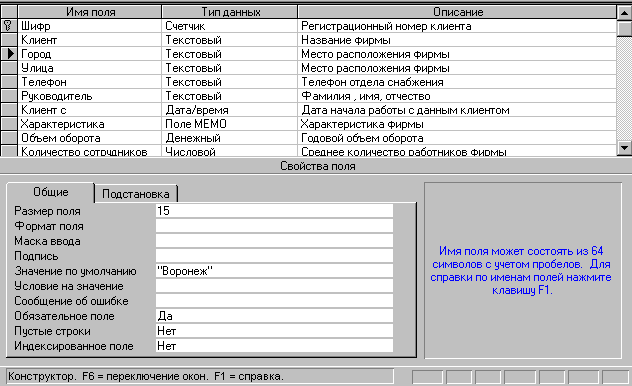
Task: Open data type of Город row
Action: tap(230, 54)
